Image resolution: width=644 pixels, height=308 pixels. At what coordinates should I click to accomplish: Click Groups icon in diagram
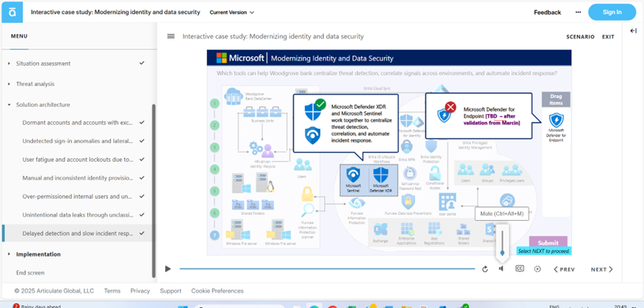(x=488, y=170)
